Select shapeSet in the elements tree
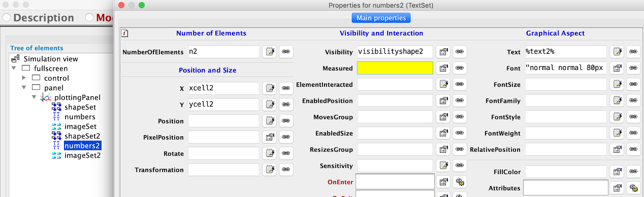This screenshot has width=644, height=197. pyautogui.click(x=80, y=107)
